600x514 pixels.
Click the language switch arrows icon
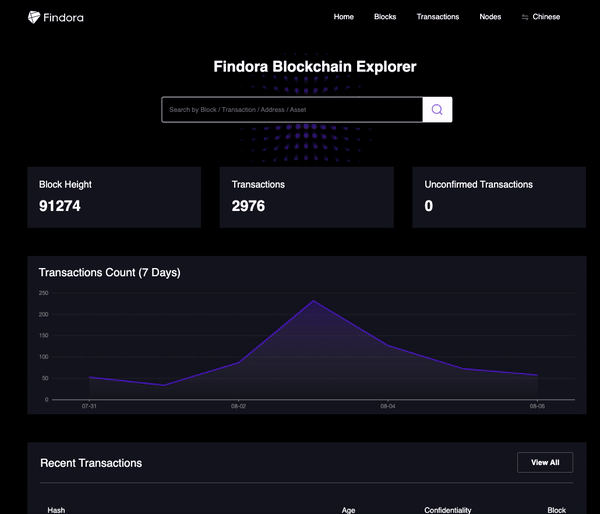click(525, 17)
